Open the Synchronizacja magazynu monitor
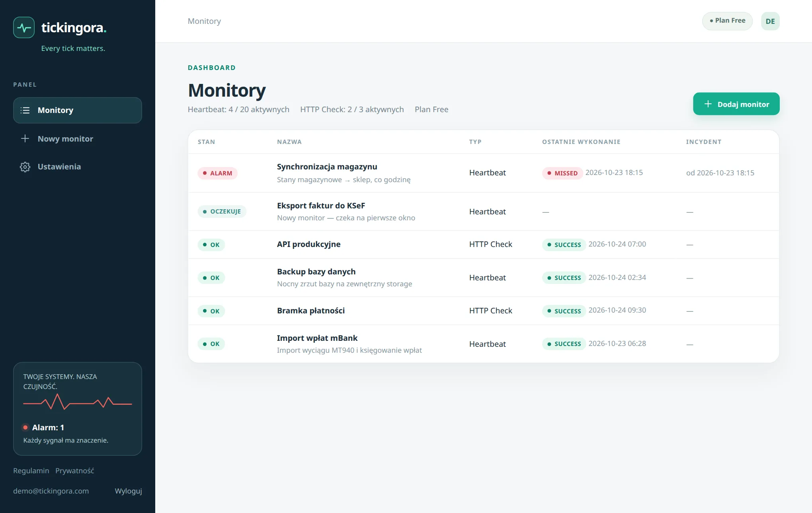The image size is (812, 513). pyautogui.click(x=327, y=167)
